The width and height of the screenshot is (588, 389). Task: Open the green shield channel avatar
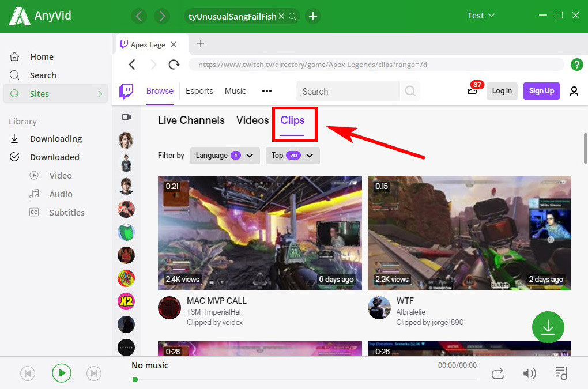126,232
